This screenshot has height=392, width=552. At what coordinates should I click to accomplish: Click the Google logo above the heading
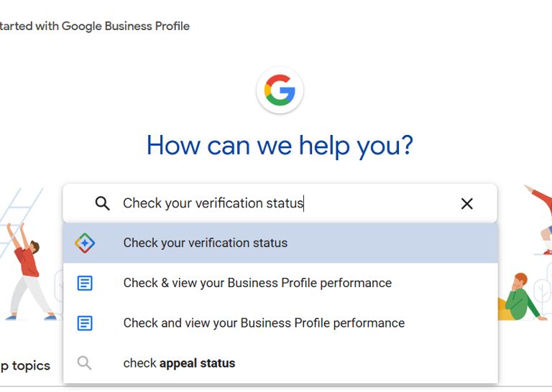[280, 90]
